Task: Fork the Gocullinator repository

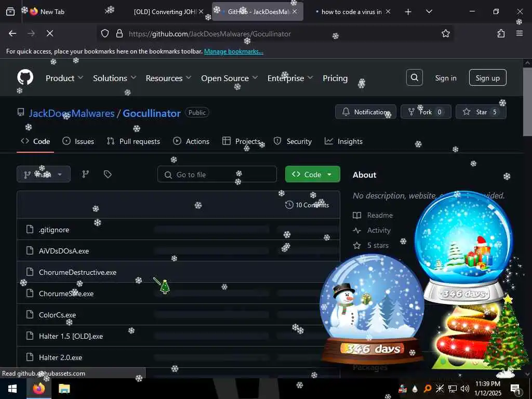Action: (426, 112)
